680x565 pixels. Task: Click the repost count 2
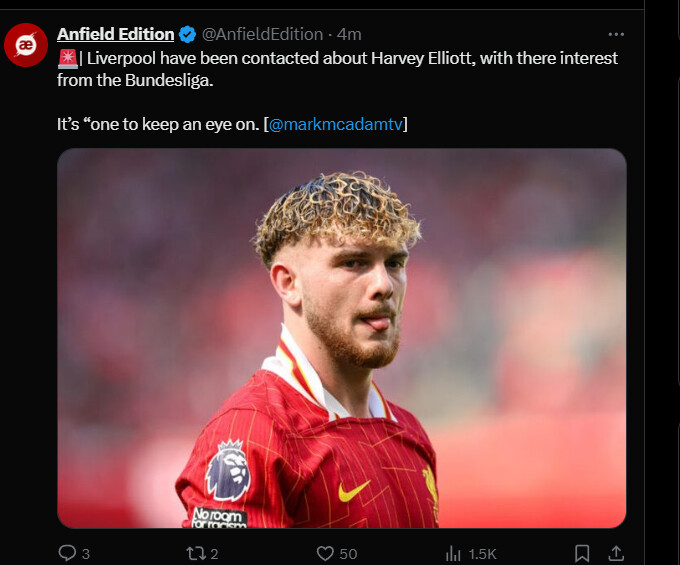point(214,554)
